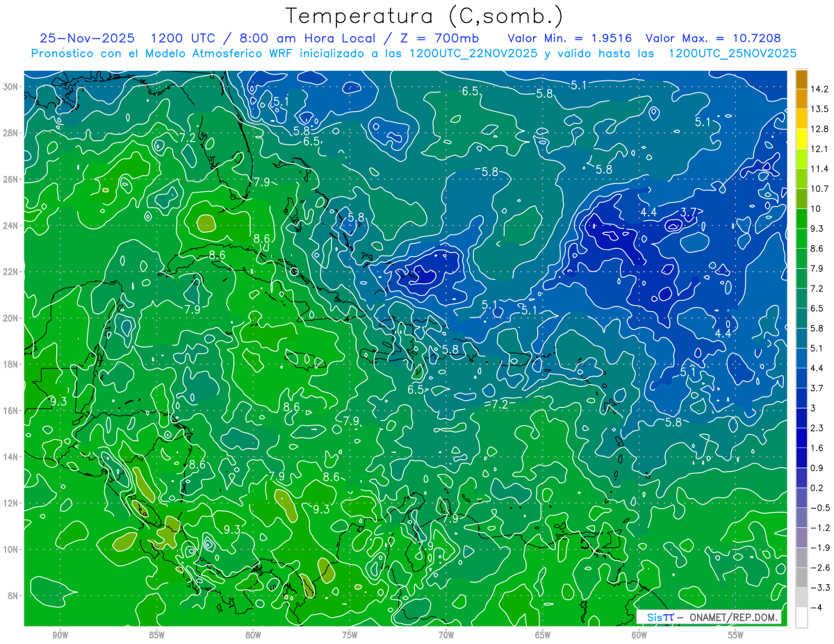
Task: Click the "-1.2" color scale label
Action: 819,527
